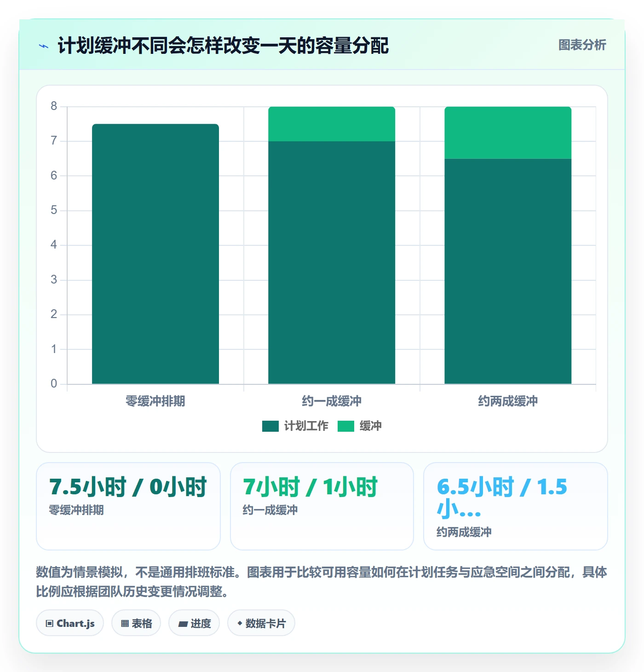Click the y-axis value 8
This screenshot has width=644, height=672.
point(54,106)
